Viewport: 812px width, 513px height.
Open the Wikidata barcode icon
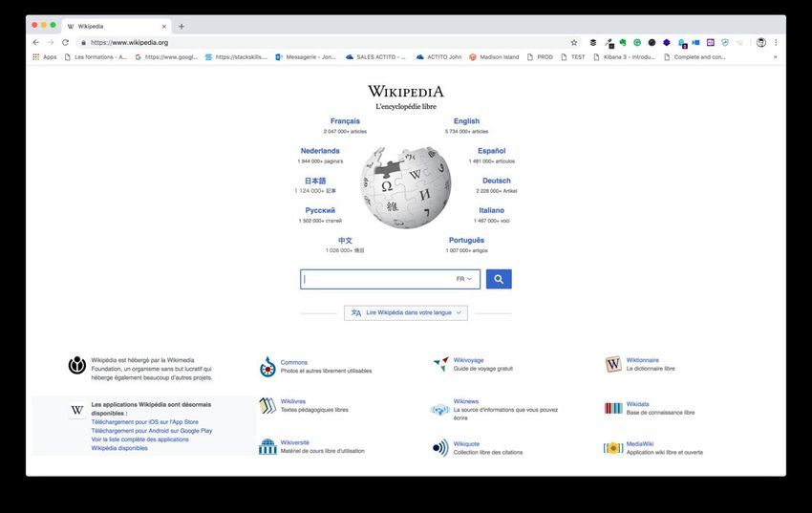pyautogui.click(x=613, y=408)
